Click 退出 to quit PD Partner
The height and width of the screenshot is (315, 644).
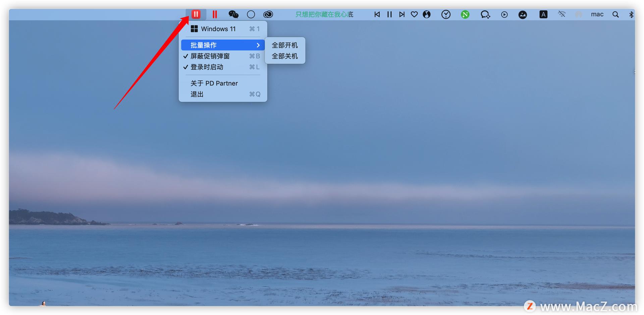197,94
